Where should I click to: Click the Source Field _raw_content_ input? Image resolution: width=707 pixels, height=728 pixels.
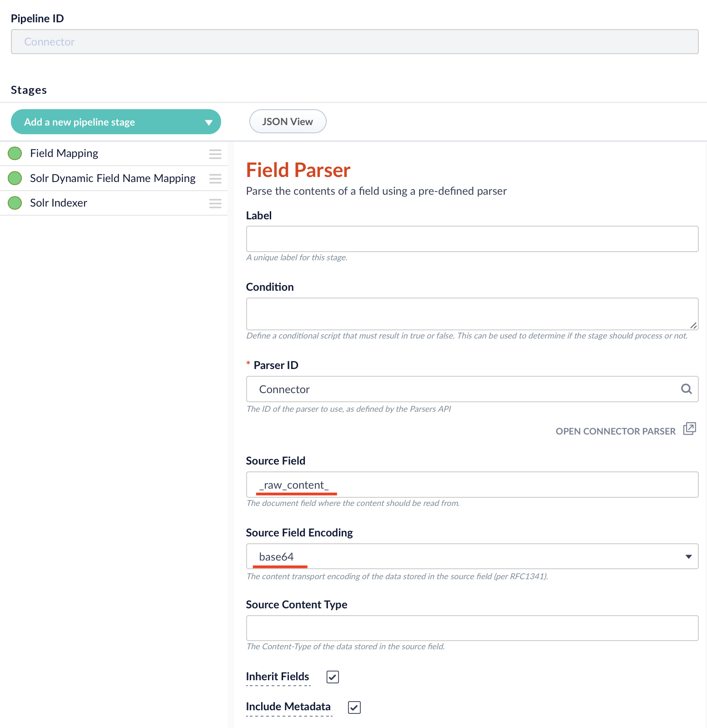point(472,485)
